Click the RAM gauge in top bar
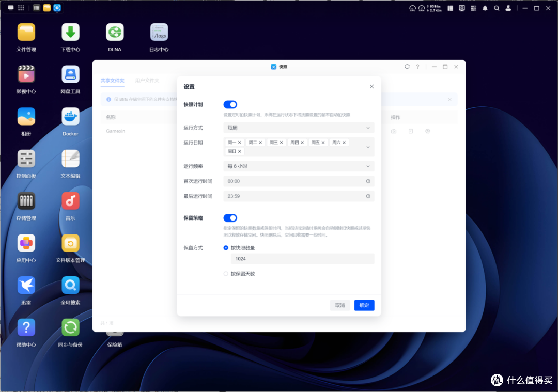The height and width of the screenshot is (392, 558). (x=422, y=8)
